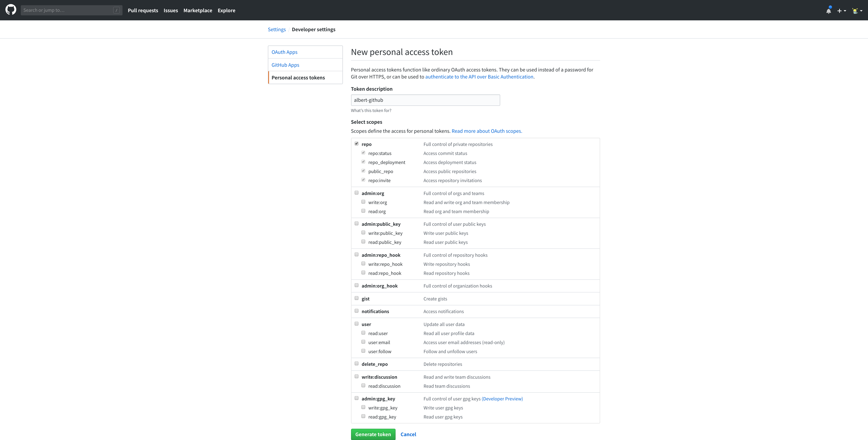Check the gist scope checkbox
This screenshot has height=440, width=868.
(x=356, y=298)
